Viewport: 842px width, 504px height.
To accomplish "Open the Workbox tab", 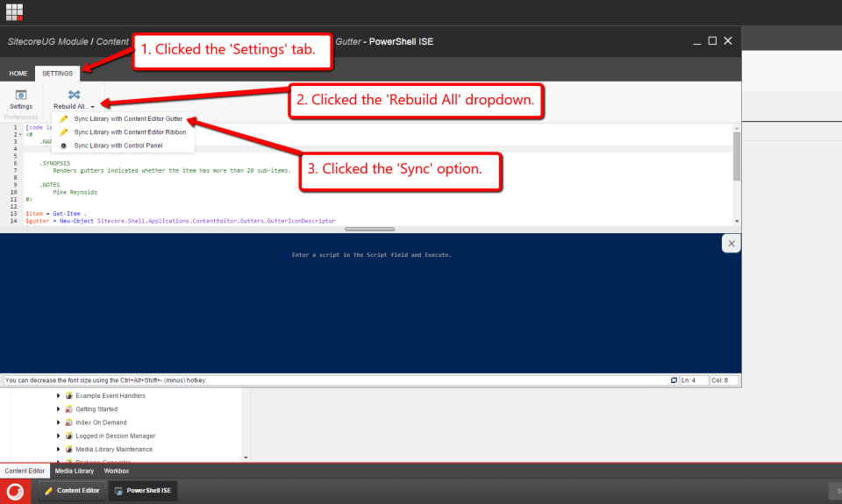I will pos(117,471).
